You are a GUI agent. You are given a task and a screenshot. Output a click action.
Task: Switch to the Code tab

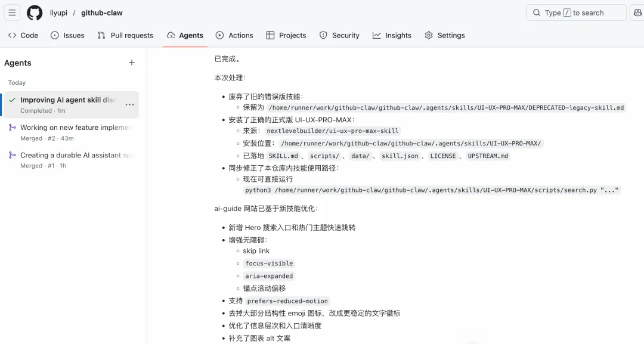(23, 35)
